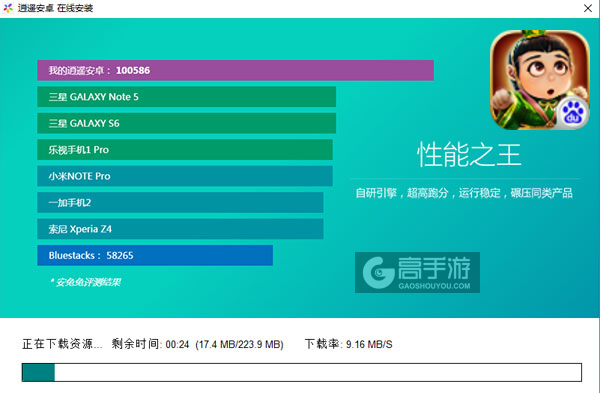Screen dimensions: 600x393
Task: Click the 剩余时间 00:24 remaining time
Action: [150, 344]
